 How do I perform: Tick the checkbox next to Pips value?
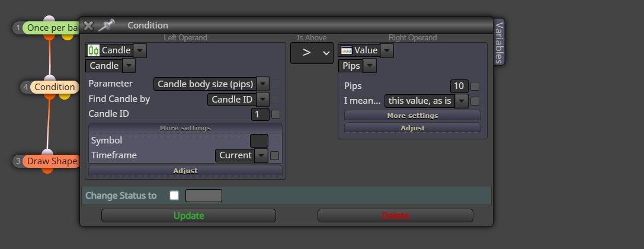475,87
